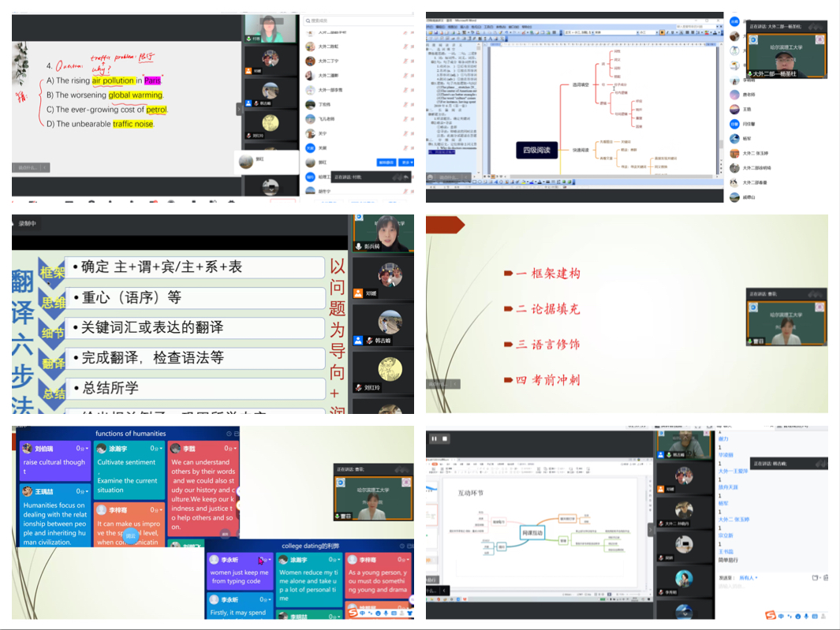Click the Sogou input method S icon
Image resolution: width=840 pixels, height=630 pixels.
coord(771,615)
